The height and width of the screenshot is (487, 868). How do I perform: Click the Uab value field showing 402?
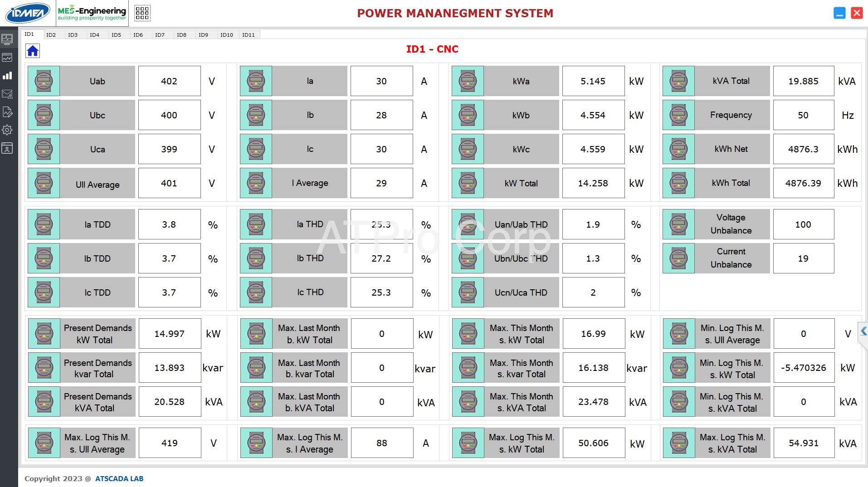point(169,81)
